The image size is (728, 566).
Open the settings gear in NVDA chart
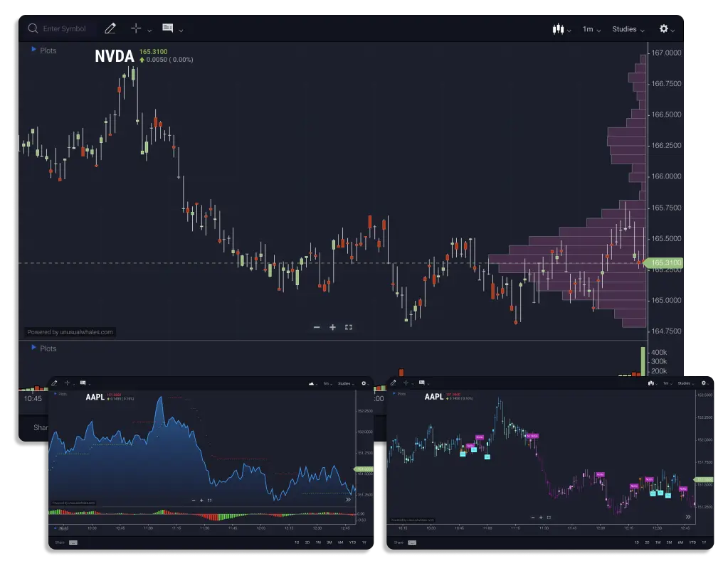pyautogui.click(x=664, y=28)
